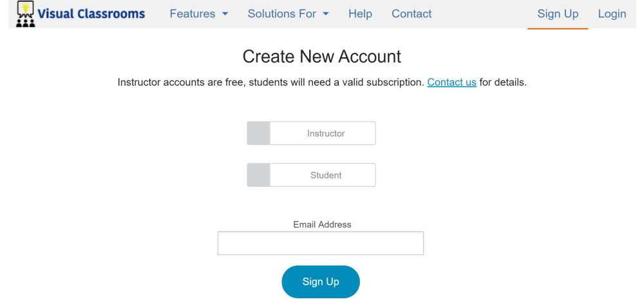This screenshot has height=306, width=644.
Task: Go to the Help page
Action: coord(360,14)
